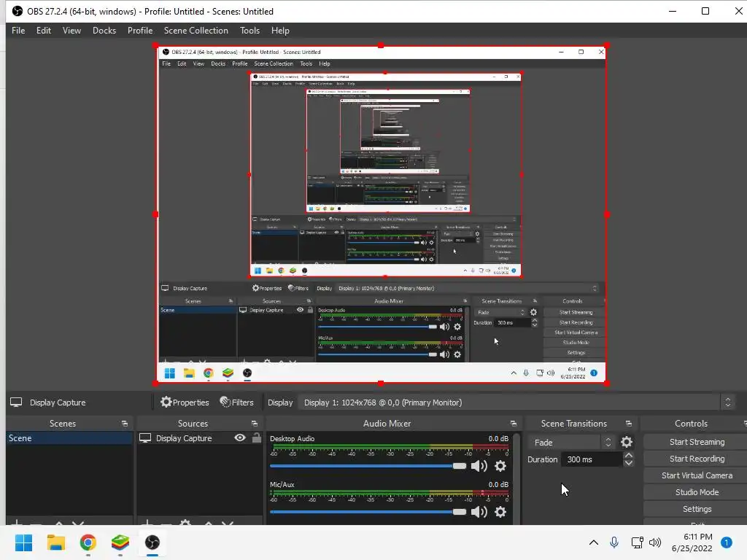This screenshot has width=747, height=560.
Task: Open Settings from Controls
Action: tap(697, 509)
